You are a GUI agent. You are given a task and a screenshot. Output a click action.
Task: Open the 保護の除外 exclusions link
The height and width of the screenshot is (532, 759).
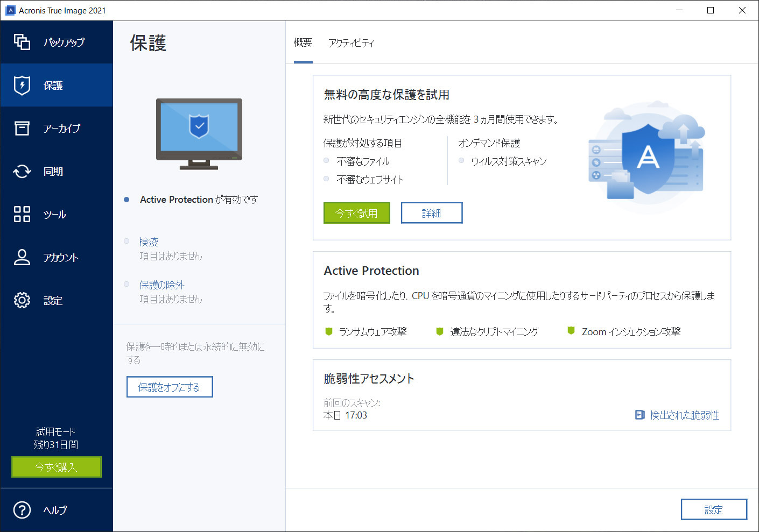pyautogui.click(x=161, y=285)
